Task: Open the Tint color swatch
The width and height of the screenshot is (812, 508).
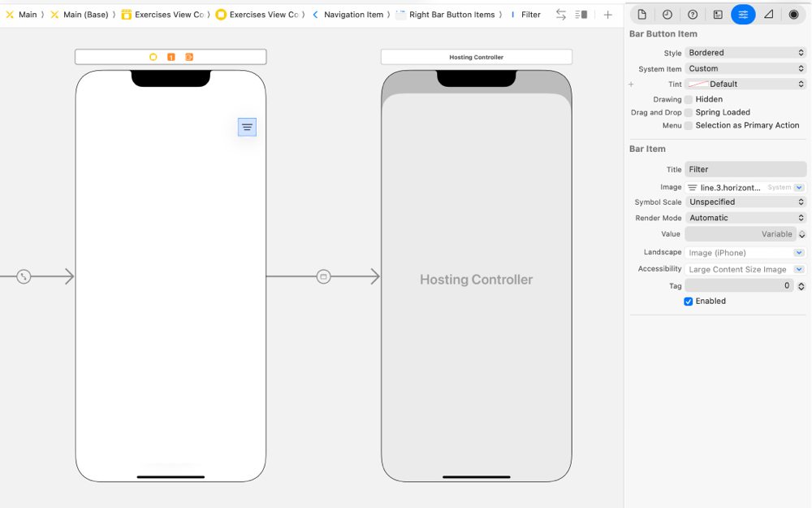Action: pyautogui.click(x=700, y=84)
